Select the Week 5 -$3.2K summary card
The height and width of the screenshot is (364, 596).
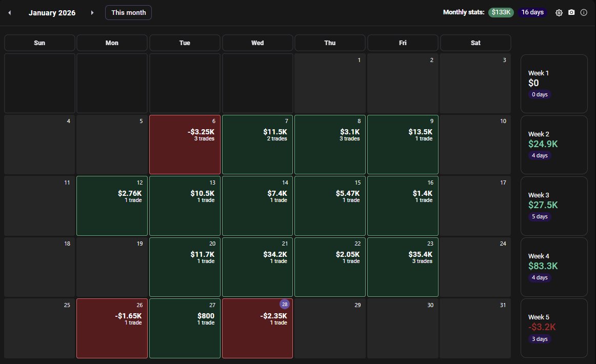click(554, 328)
